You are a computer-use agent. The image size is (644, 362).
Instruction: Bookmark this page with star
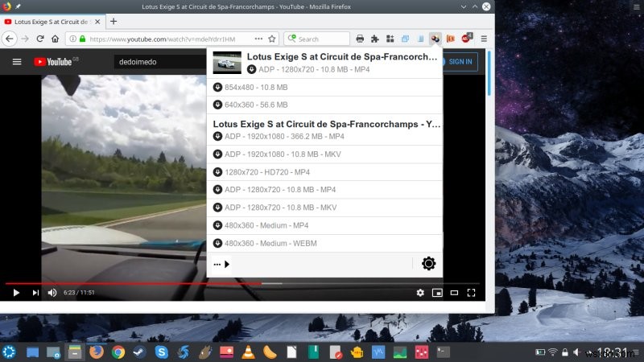272,39
